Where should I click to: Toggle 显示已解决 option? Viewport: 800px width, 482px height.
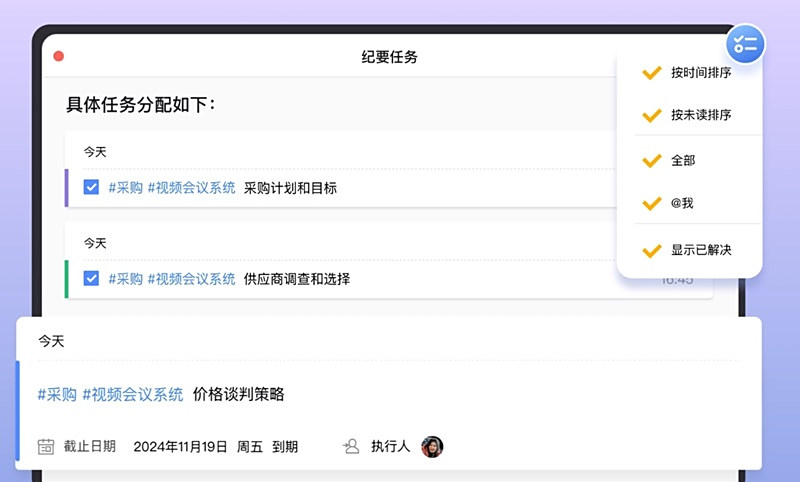[x=689, y=250]
